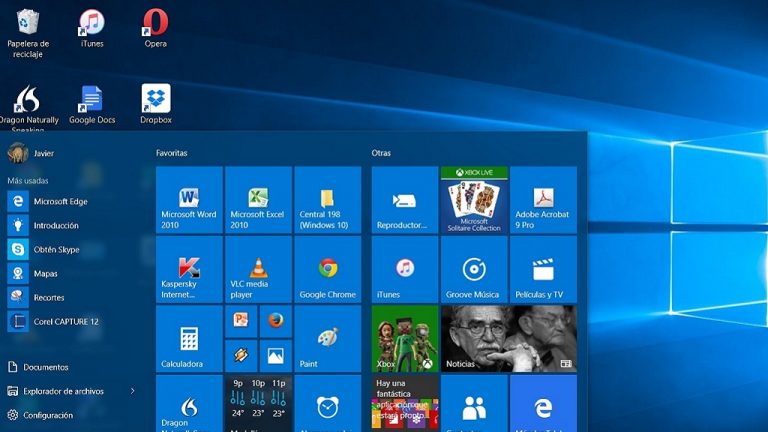Open Documentos in start menu
768x432 pixels.
point(38,367)
